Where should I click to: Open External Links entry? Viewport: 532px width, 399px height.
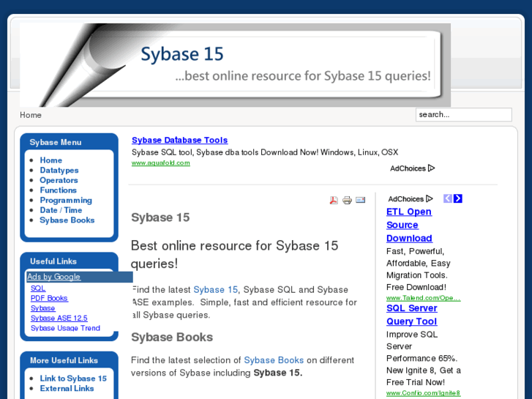click(x=67, y=388)
